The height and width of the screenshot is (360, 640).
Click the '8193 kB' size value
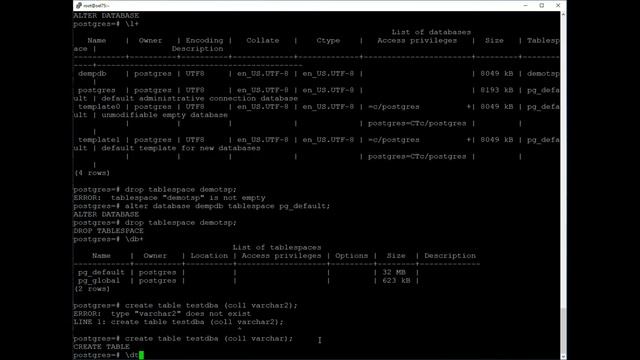tap(497, 90)
